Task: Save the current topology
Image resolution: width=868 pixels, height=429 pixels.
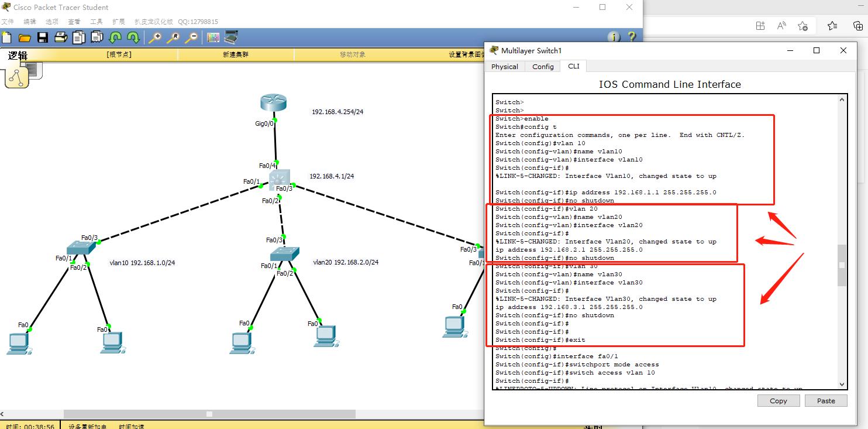Action: pyautogui.click(x=42, y=37)
